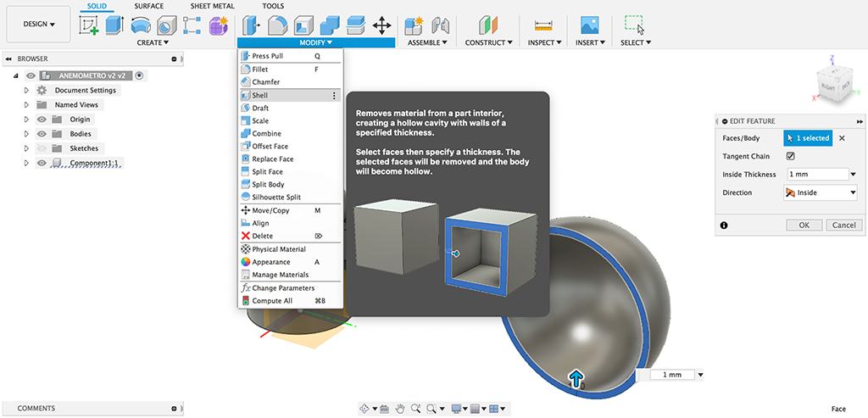Click the New Component icon in Assemble
This screenshot has width=868, height=418.
(413, 25)
